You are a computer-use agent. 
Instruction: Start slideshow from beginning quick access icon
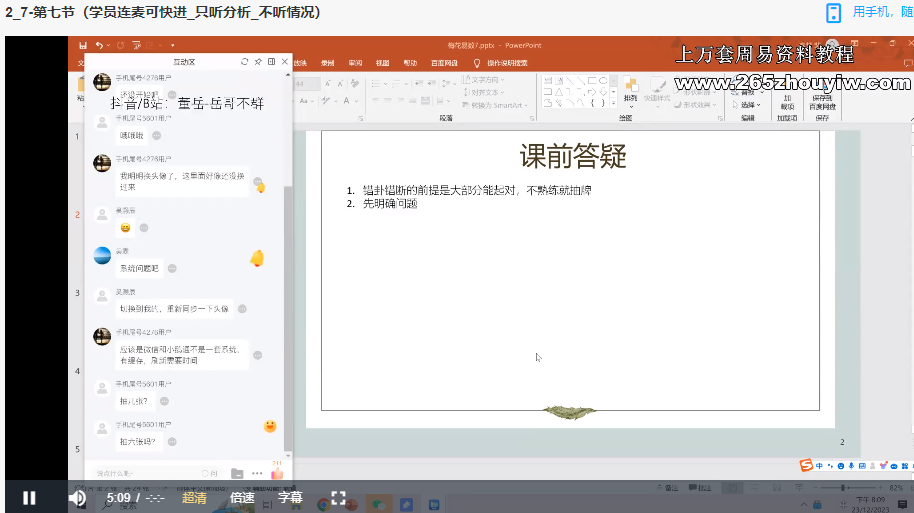136,45
